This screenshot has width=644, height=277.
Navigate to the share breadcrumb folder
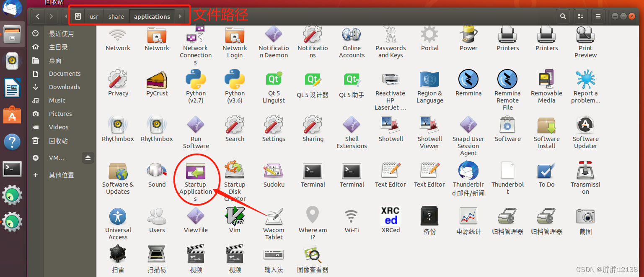pos(116,16)
